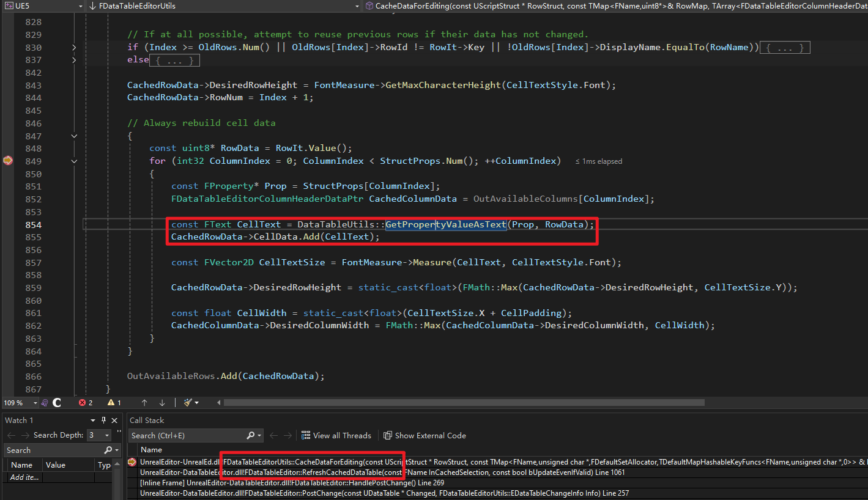The width and height of the screenshot is (868, 500).
Task: Click 'FontMeasure->Measure' on line 857
Action: point(396,262)
